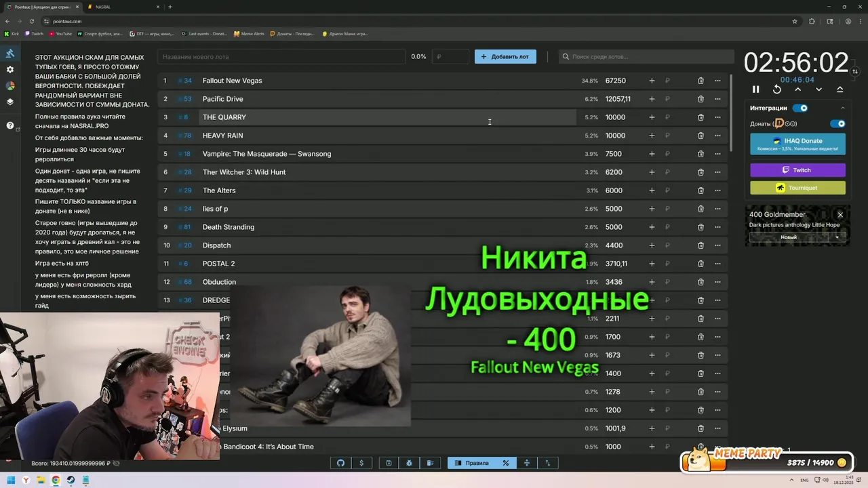The image size is (868, 488).
Task: Reload the page in browser
Action: point(31,21)
